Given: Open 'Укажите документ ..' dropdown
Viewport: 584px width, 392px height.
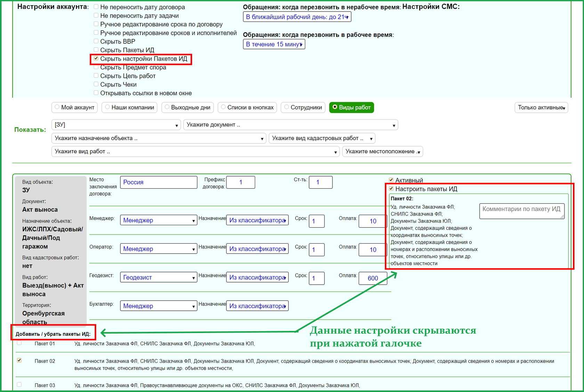Looking at the screenshot, I should (x=291, y=125).
